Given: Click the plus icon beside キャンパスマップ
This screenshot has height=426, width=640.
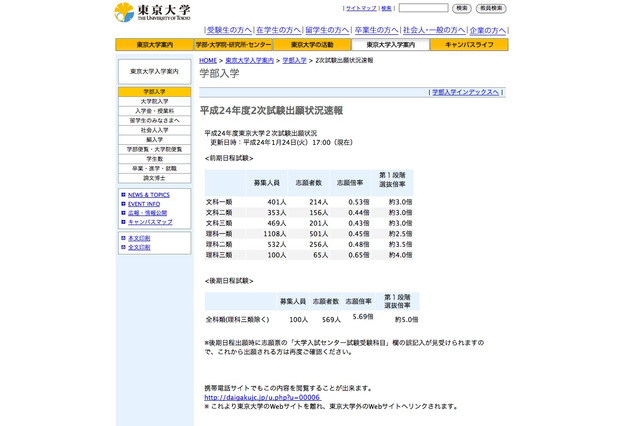Looking at the screenshot, I should click(x=123, y=222).
